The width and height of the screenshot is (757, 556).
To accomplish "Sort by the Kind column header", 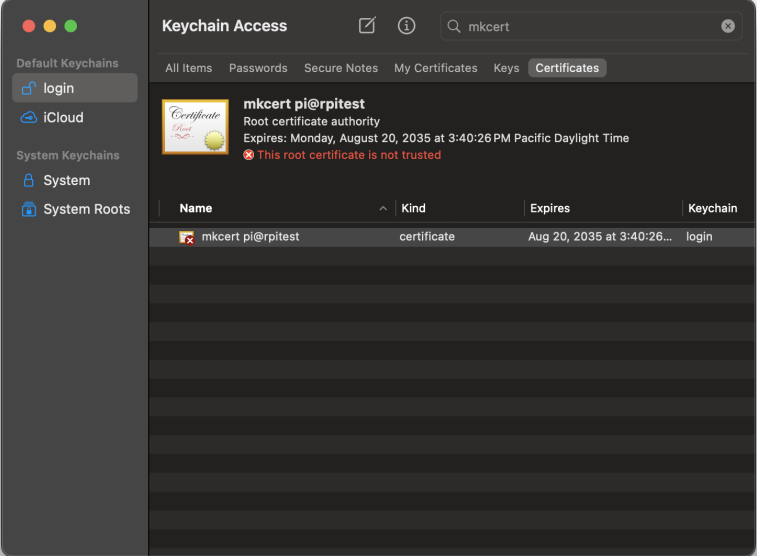I will [413, 208].
